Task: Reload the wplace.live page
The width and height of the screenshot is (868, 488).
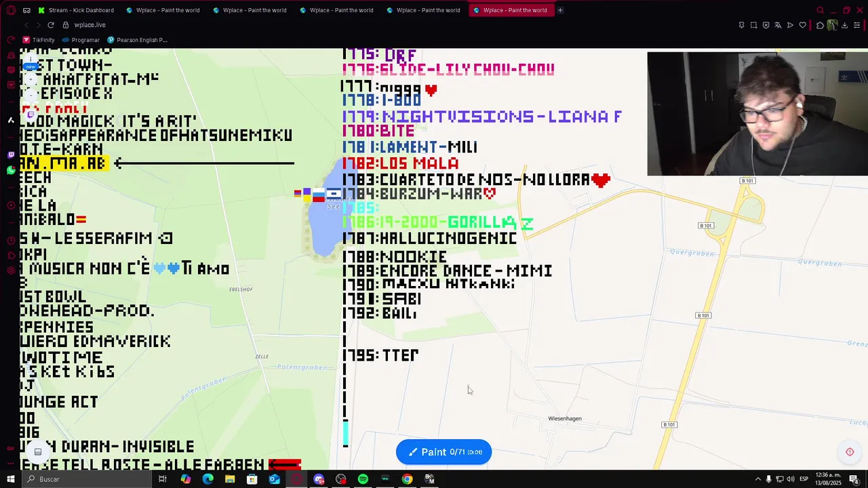Action: tap(51, 25)
